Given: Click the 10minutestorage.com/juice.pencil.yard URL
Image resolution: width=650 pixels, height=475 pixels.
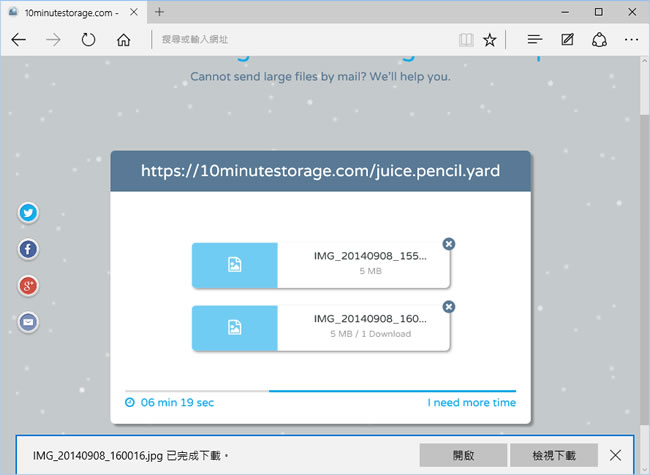Looking at the screenshot, I should (320, 171).
